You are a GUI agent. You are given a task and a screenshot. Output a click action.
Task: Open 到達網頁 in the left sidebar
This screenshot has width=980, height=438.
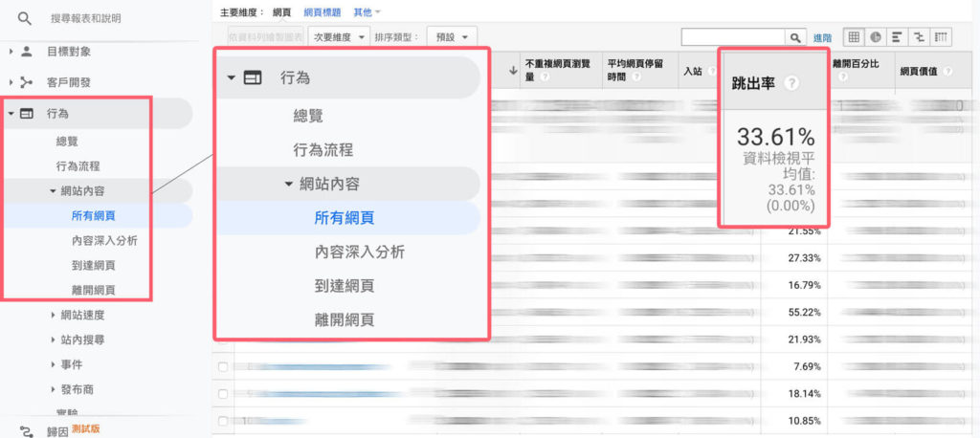(x=93, y=265)
